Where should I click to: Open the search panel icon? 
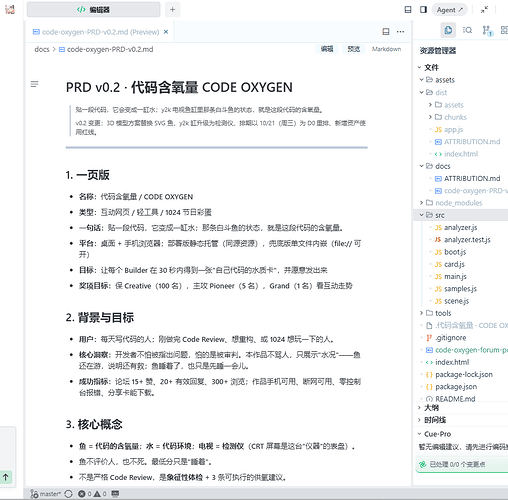(x=467, y=30)
